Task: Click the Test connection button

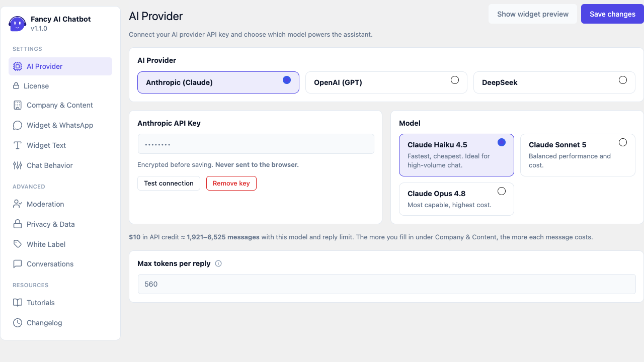Action: pyautogui.click(x=169, y=183)
